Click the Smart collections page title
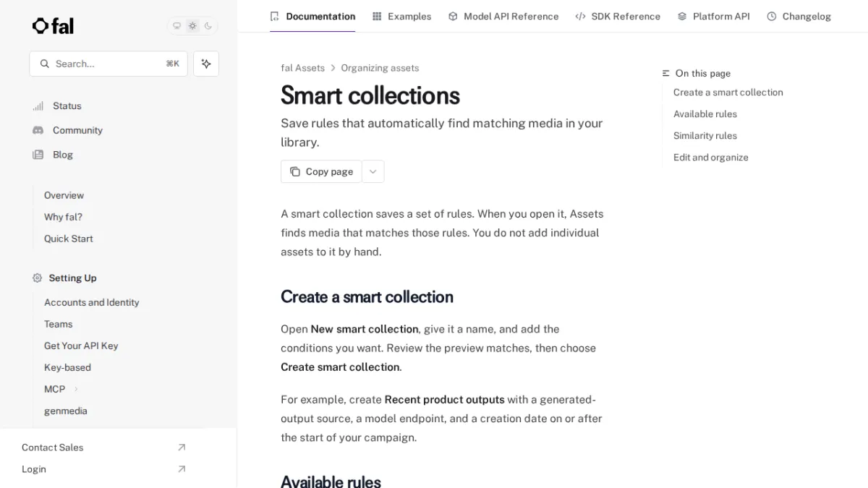Image resolution: width=868 pixels, height=488 pixels. 370,95
